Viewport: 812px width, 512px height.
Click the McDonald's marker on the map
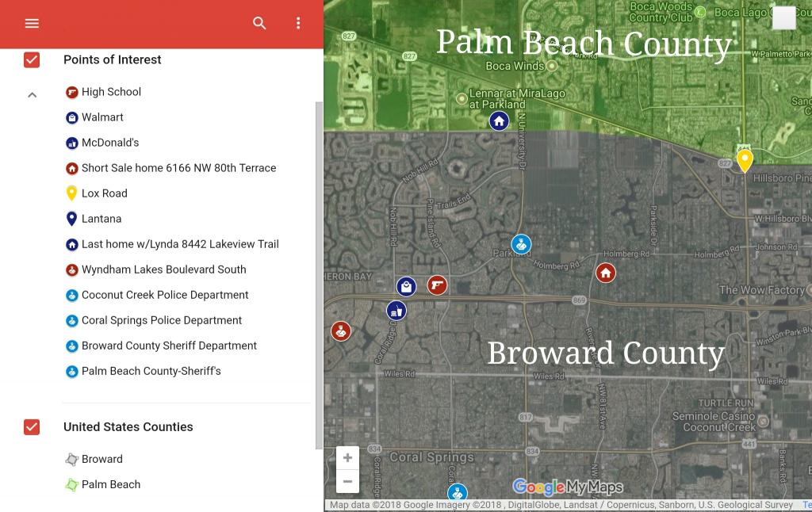(396, 311)
